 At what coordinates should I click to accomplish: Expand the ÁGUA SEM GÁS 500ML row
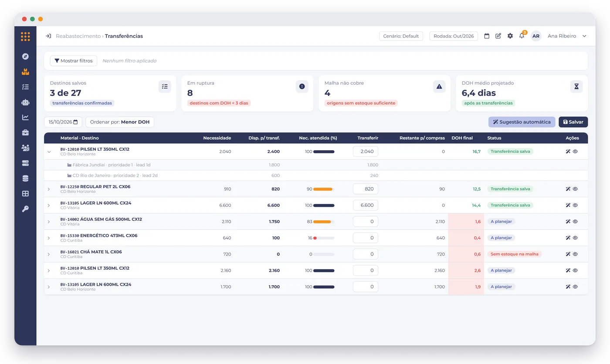click(49, 222)
